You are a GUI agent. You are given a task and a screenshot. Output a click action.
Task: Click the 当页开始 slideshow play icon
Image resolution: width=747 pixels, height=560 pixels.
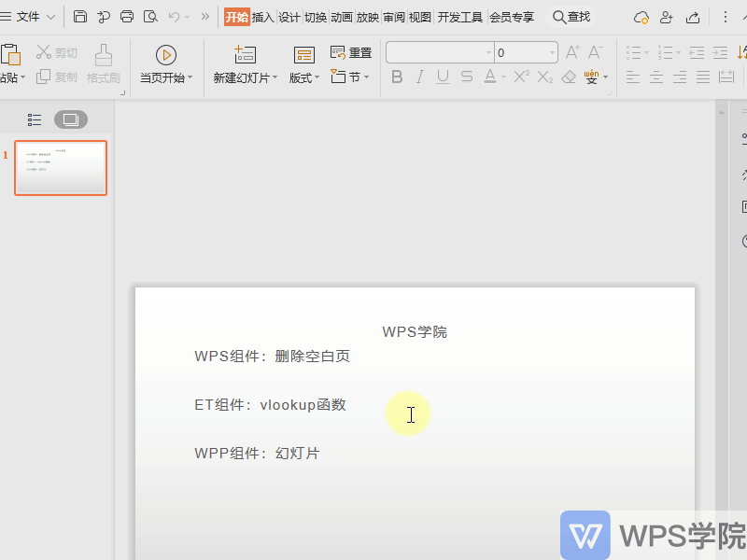coord(165,55)
